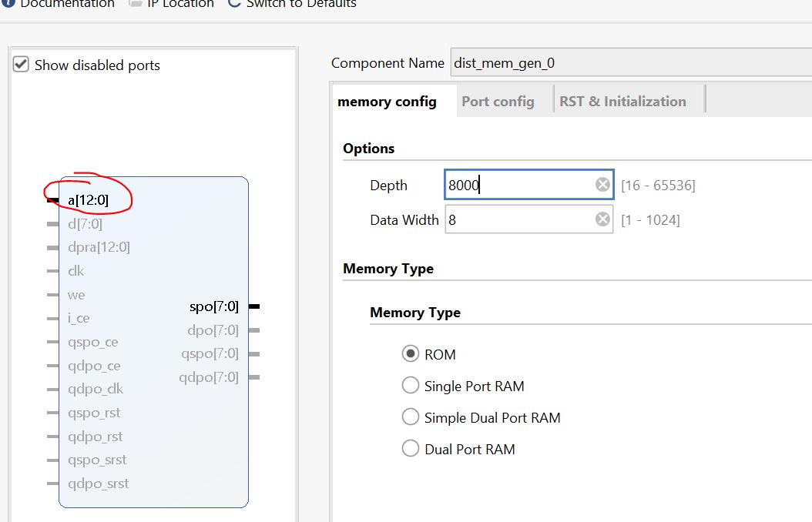Click the dpra[12:0] disabled port label
812x522 pixels.
[99, 247]
